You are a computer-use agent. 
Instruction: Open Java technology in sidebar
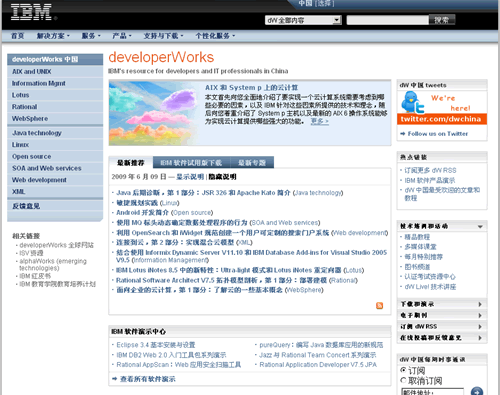(55, 133)
